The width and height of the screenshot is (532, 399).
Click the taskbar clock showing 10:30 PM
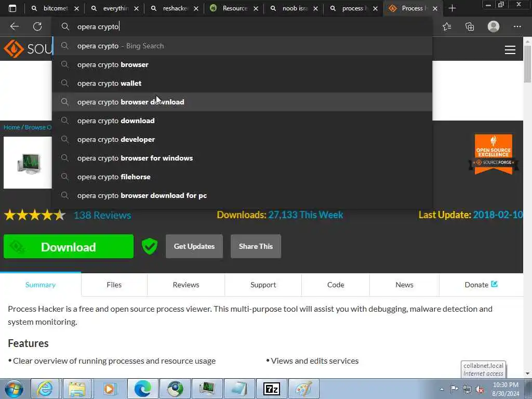click(506, 389)
